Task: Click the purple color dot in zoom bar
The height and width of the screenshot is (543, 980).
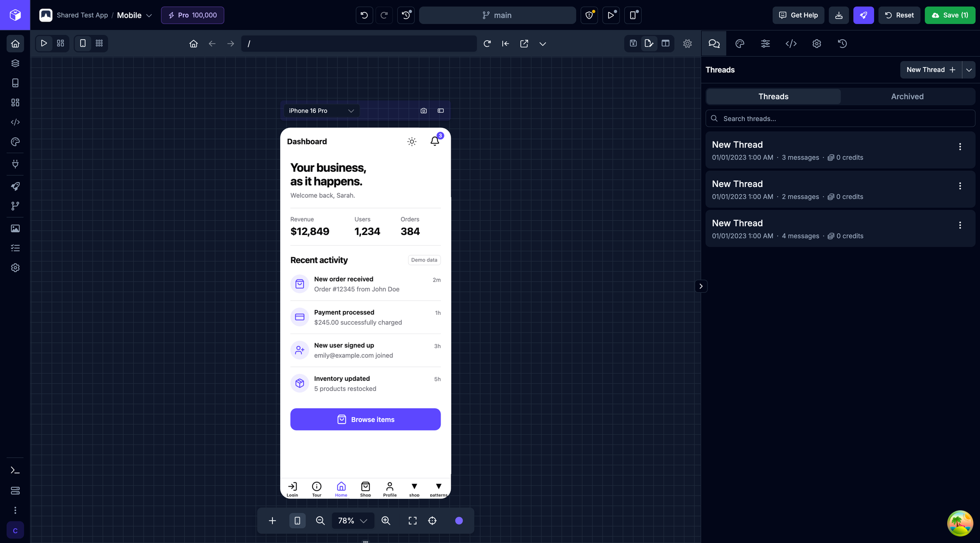Action: pyautogui.click(x=459, y=520)
